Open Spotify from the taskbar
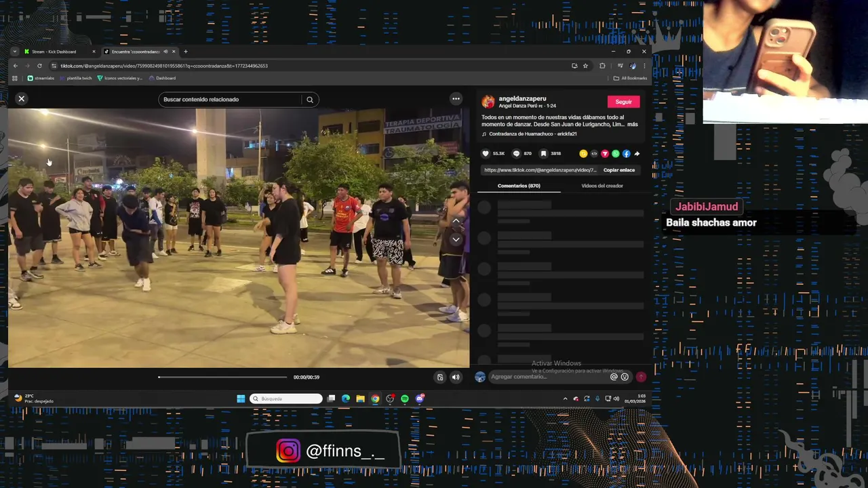Viewport: 868px width, 488px height. [x=405, y=399]
